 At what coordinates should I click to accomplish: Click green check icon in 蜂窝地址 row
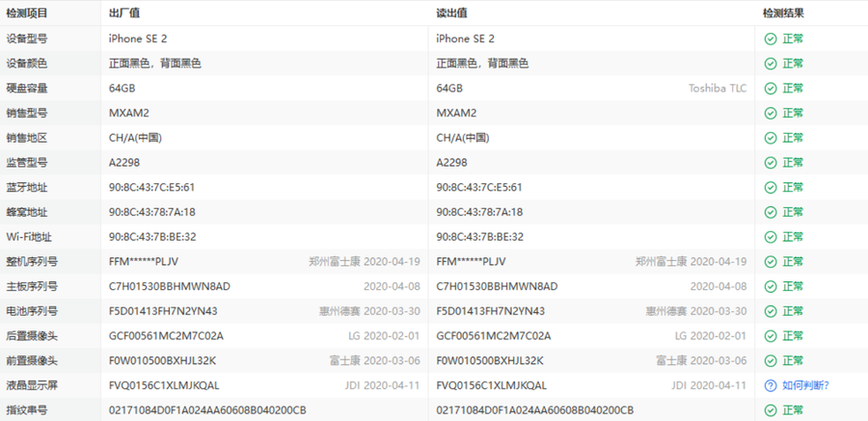771,212
